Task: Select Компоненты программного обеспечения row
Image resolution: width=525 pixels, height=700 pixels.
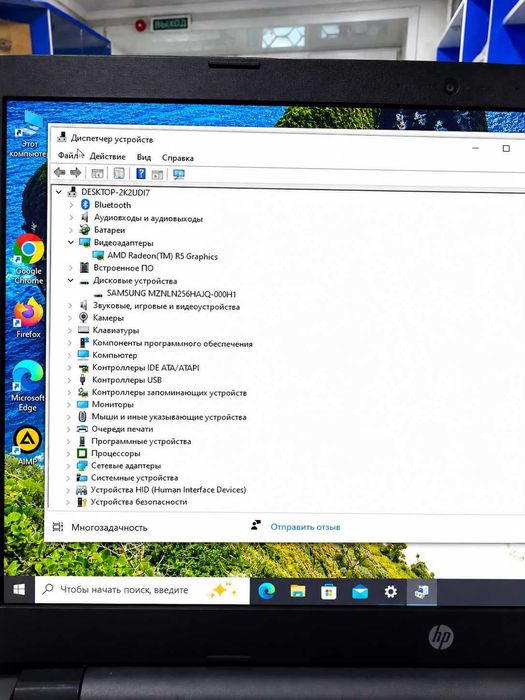Action: coord(172,343)
